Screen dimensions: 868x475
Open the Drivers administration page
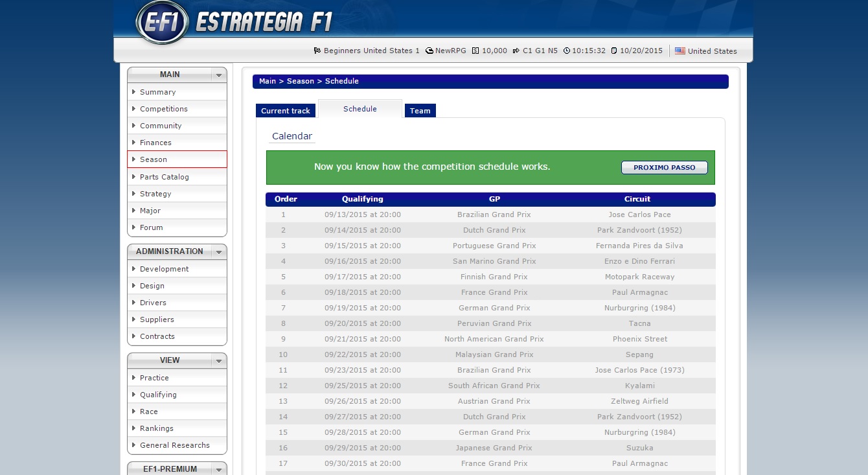pos(153,303)
